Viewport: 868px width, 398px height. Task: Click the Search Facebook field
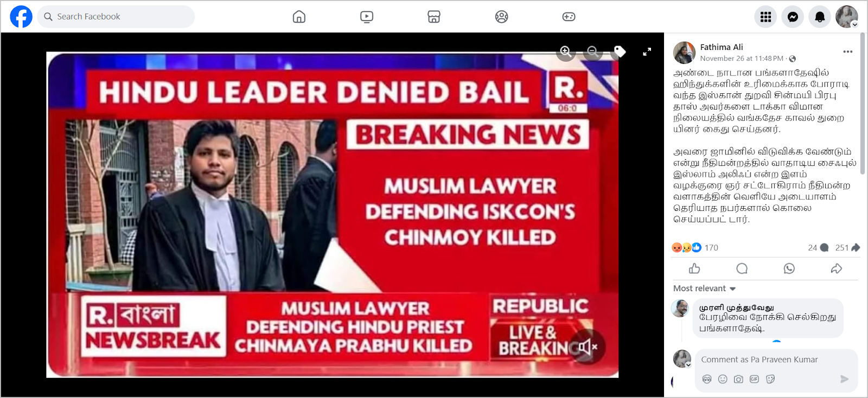coord(116,17)
